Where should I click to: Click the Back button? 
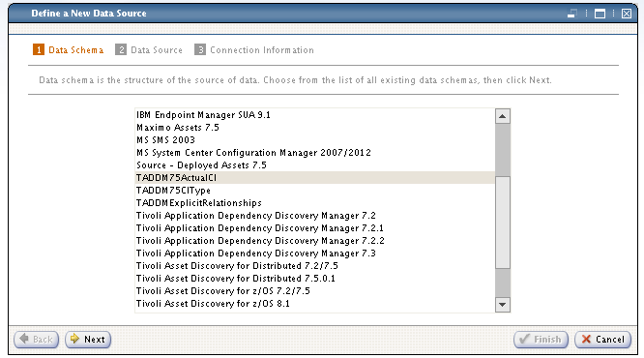click(x=37, y=340)
